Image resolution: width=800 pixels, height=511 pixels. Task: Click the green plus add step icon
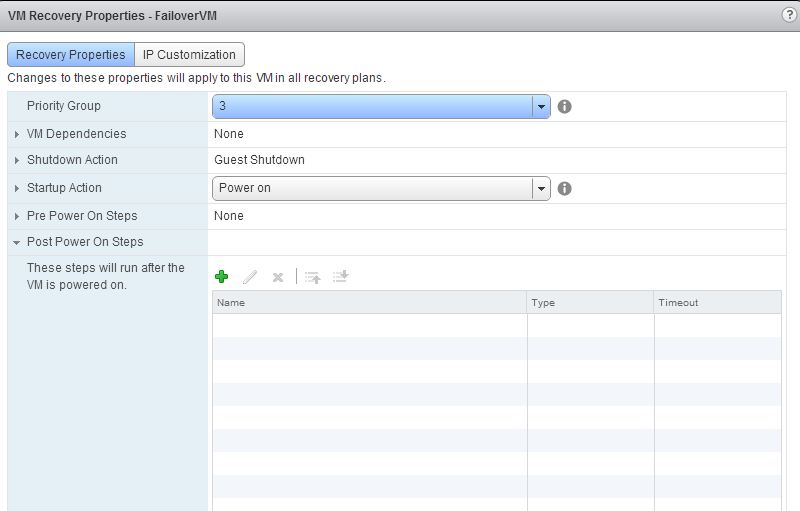222,277
